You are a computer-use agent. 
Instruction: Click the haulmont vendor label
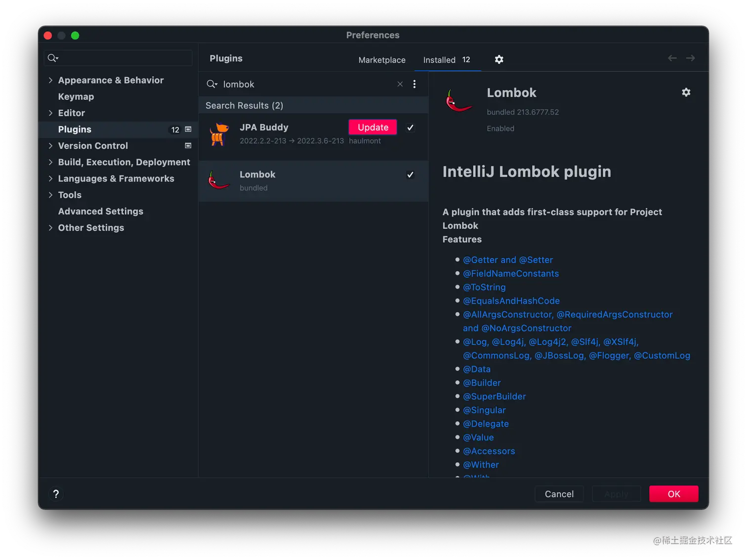365,141
